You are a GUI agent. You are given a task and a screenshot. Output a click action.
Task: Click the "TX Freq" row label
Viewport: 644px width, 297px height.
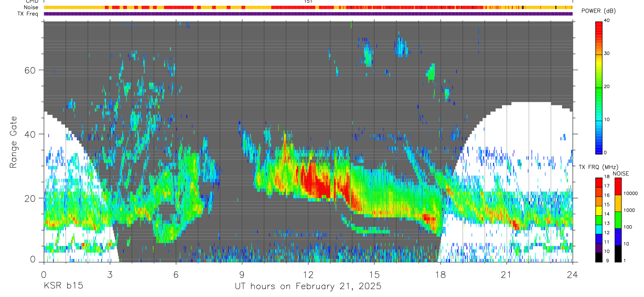(x=28, y=14)
